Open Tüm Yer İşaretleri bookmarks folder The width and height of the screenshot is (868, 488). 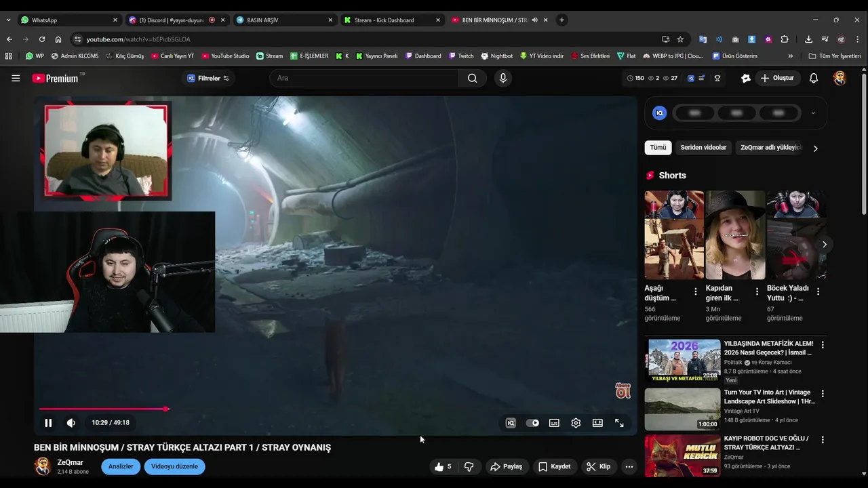835,56
